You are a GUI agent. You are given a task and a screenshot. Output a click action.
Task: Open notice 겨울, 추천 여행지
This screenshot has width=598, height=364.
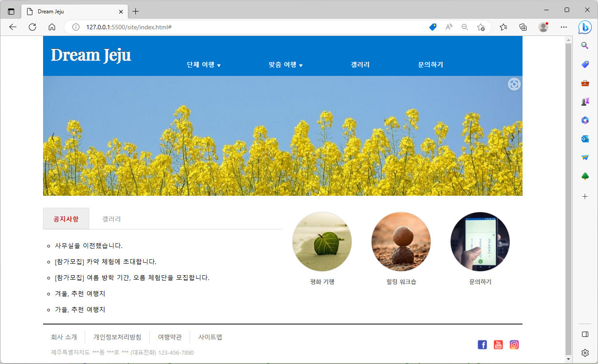80,293
